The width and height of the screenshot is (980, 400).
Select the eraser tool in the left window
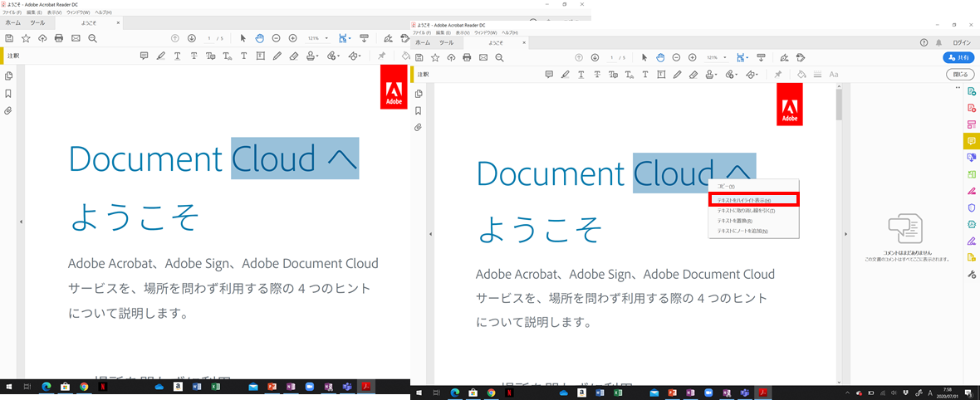[x=294, y=56]
